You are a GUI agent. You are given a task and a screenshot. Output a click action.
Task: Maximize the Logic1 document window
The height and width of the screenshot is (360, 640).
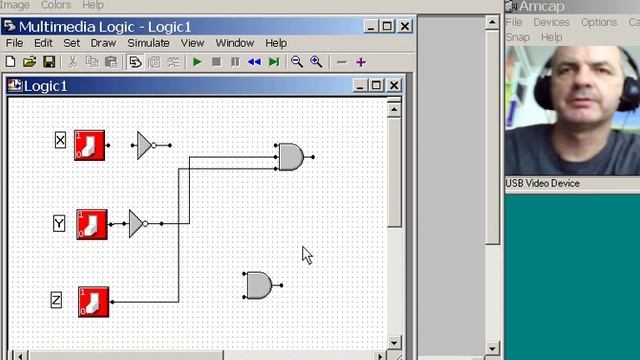[x=376, y=85]
